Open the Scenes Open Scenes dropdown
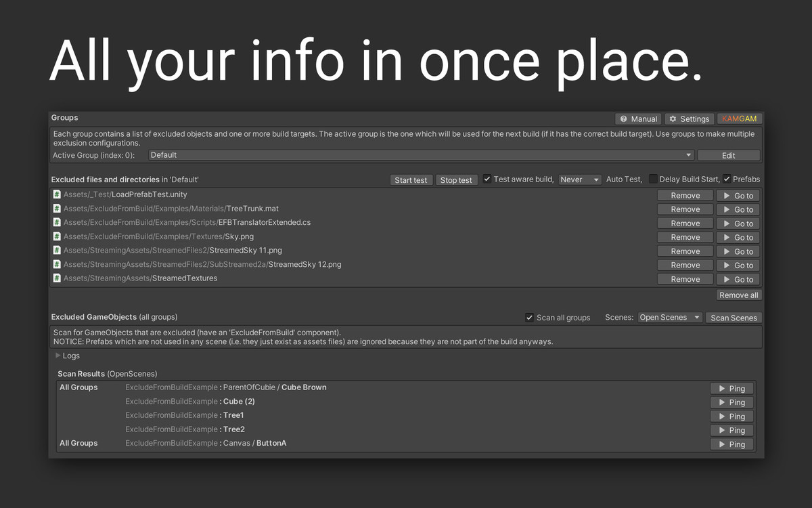812x508 pixels. [669, 317]
